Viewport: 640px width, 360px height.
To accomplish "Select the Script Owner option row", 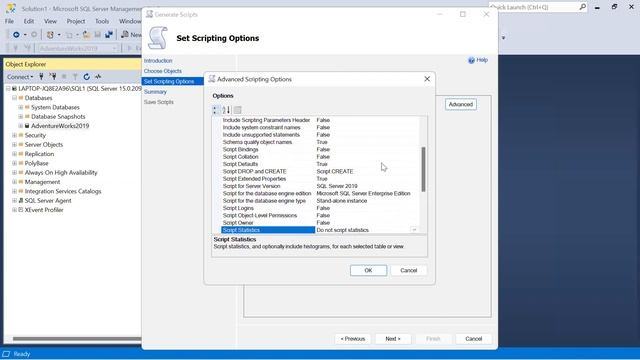I will pos(320,223).
